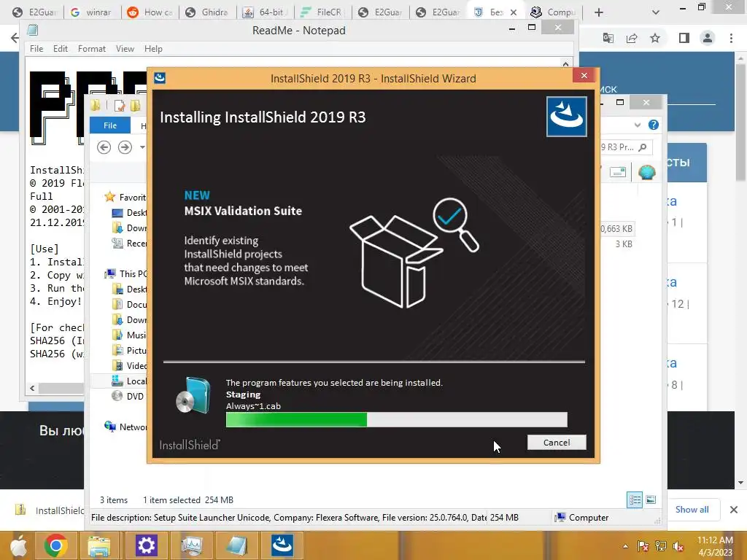Screen dimensions: 747x560
Task: Open Chrome from the taskbar
Action: click(x=55, y=545)
